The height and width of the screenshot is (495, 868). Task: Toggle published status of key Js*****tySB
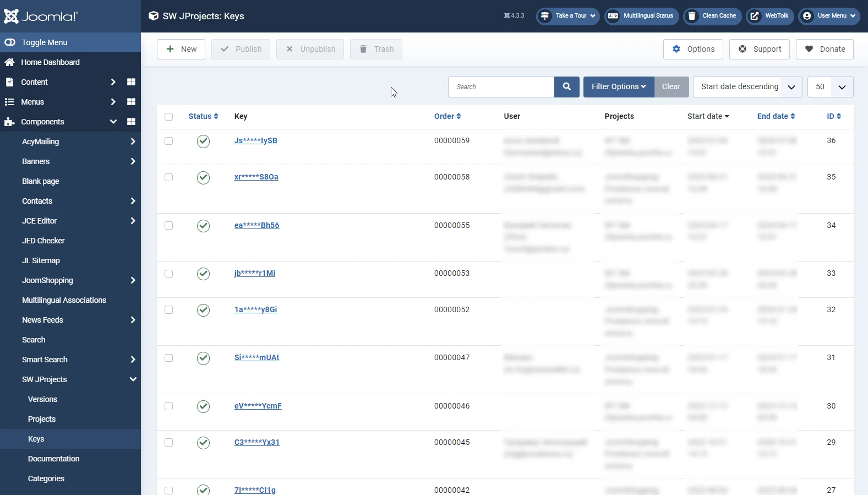(x=203, y=142)
